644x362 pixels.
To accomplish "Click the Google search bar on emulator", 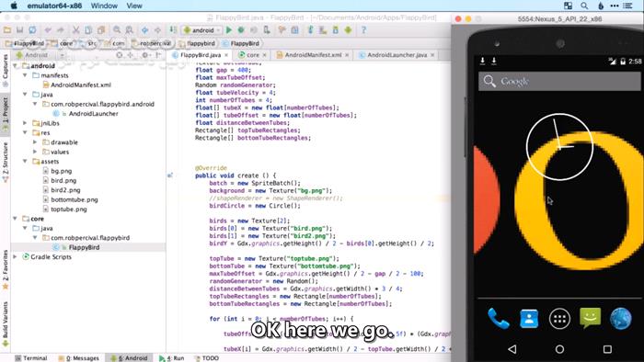I will [x=559, y=81].
